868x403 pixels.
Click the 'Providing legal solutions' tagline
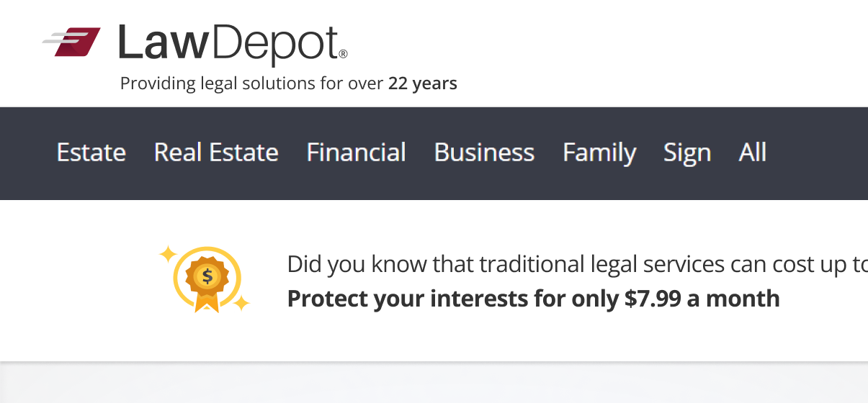252,83
